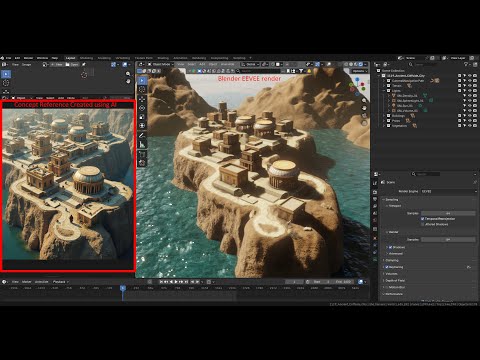
Task: Jump to the timeline start frame
Action: (x=161, y=282)
